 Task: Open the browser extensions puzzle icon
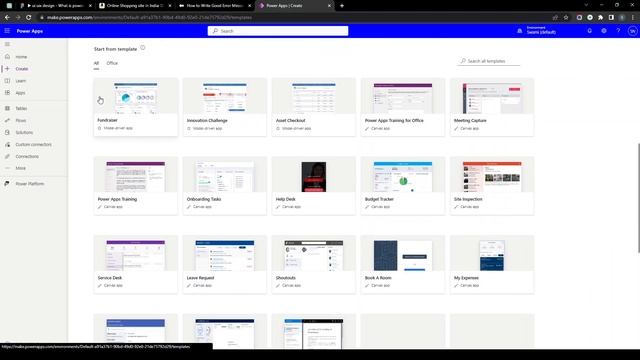point(600,18)
